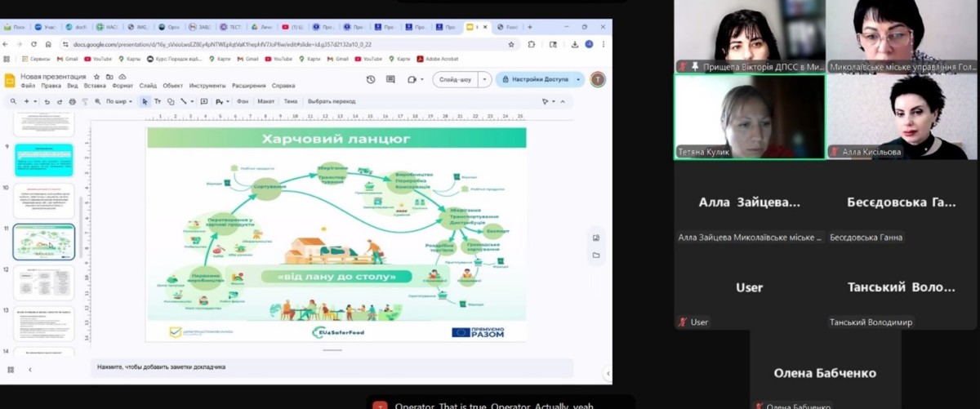This screenshot has width=980, height=409.
Task: Click the folder icon in the side panel
Action: click(x=596, y=255)
